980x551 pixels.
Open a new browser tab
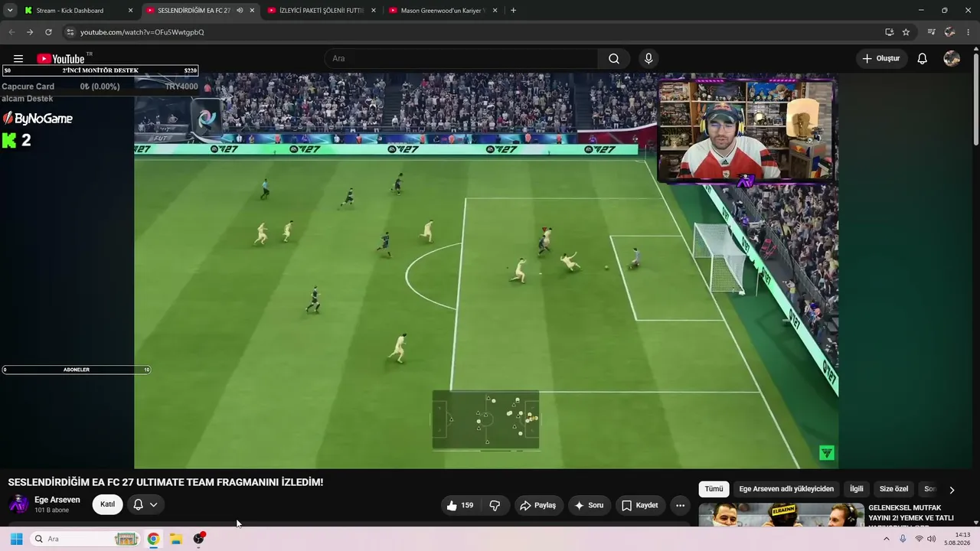[x=513, y=11]
